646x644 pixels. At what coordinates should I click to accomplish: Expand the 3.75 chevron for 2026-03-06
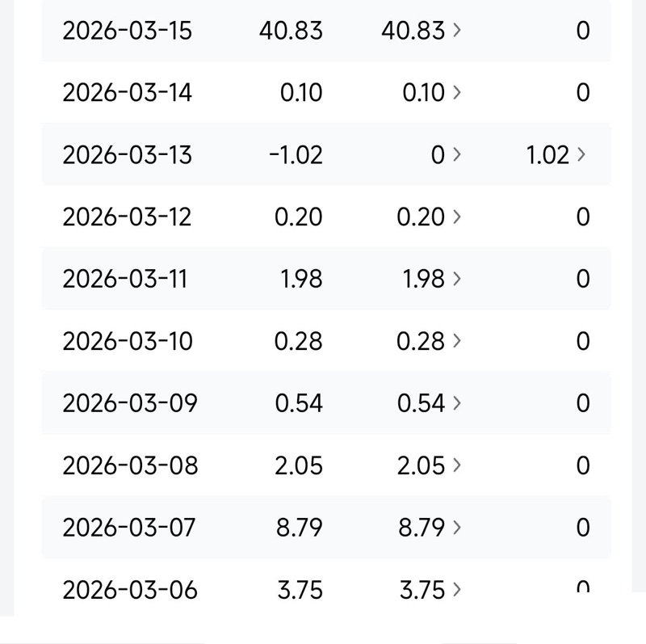click(x=456, y=590)
